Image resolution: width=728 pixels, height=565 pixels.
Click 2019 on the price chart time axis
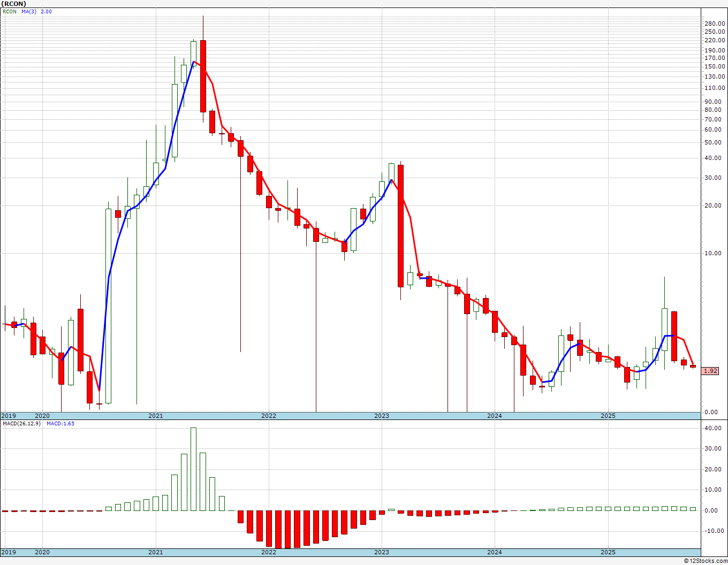tap(9, 416)
